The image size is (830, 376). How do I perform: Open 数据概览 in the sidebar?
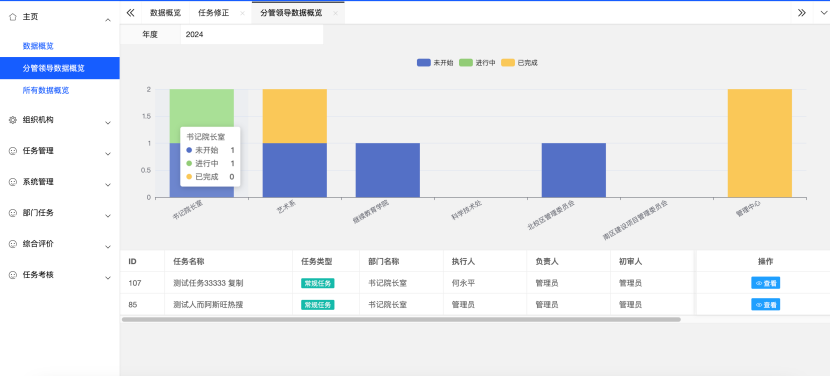(x=38, y=46)
